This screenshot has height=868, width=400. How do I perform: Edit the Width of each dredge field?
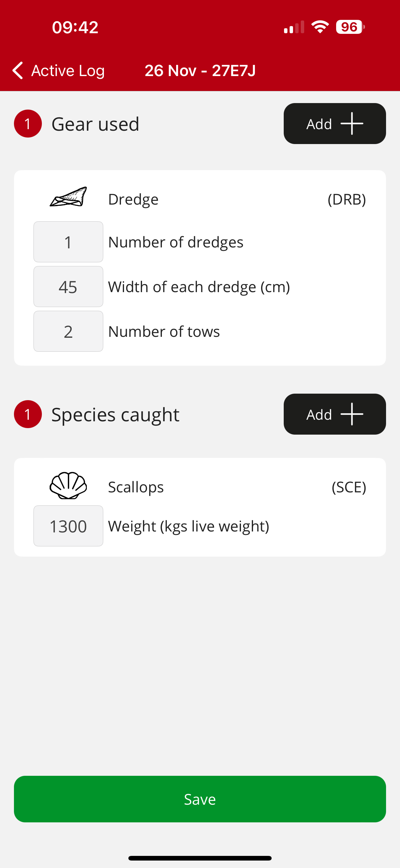pos(68,287)
